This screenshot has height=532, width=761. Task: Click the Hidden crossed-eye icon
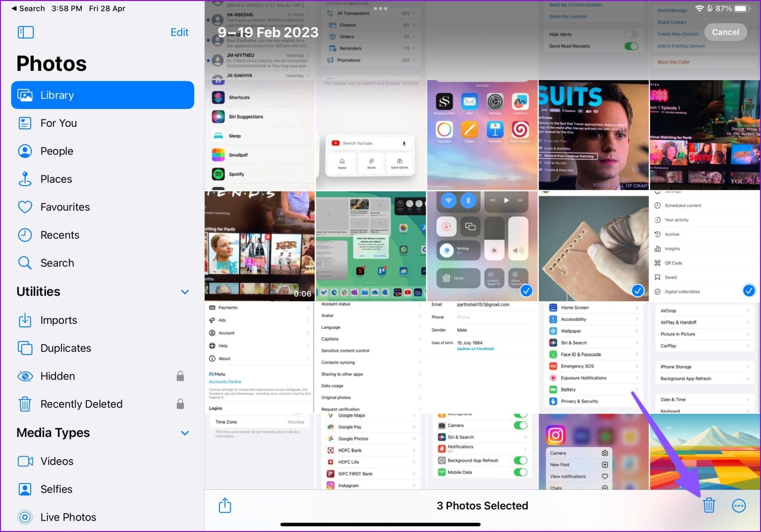click(x=25, y=376)
